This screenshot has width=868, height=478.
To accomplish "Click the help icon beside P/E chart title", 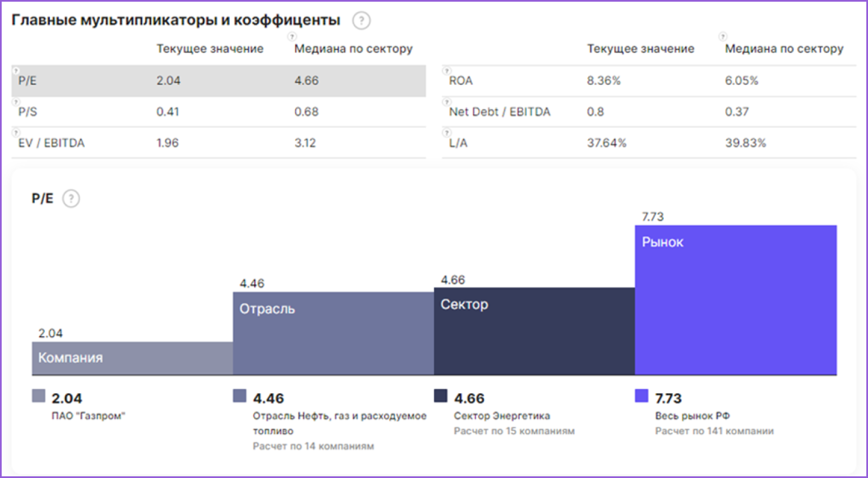I will coord(71,199).
